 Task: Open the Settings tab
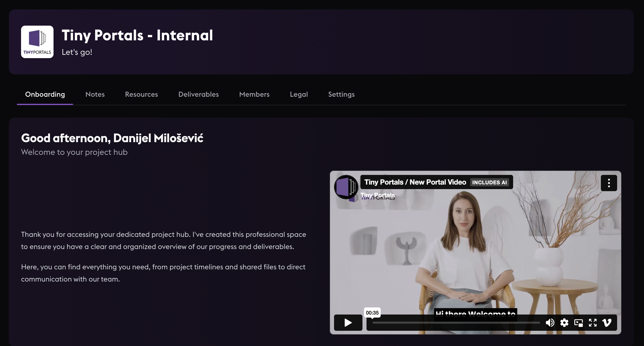(341, 94)
